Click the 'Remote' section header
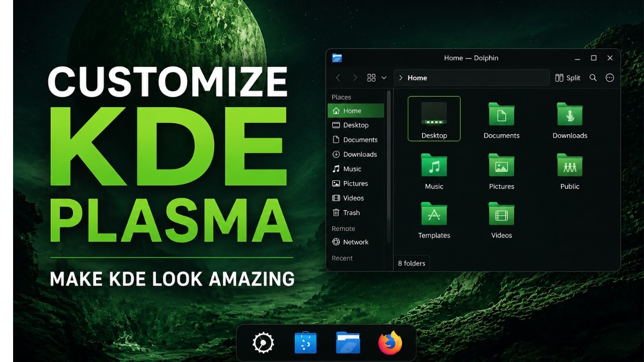This screenshot has height=362, width=644. 343,228
